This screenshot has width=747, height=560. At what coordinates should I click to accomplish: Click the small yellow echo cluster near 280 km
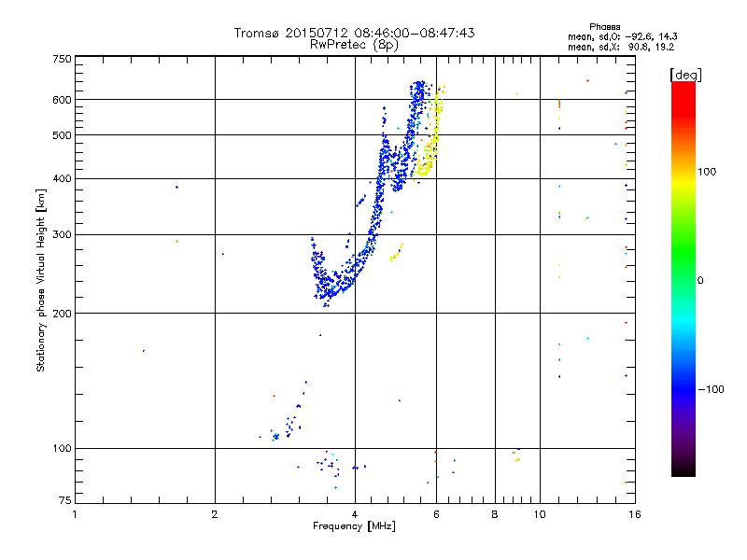[x=396, y=253]
